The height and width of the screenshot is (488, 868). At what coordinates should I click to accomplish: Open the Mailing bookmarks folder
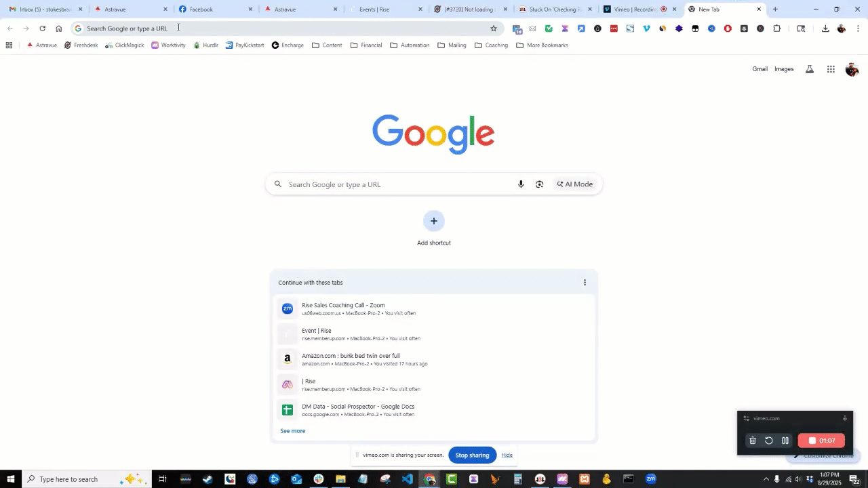(x=452, y=45)
